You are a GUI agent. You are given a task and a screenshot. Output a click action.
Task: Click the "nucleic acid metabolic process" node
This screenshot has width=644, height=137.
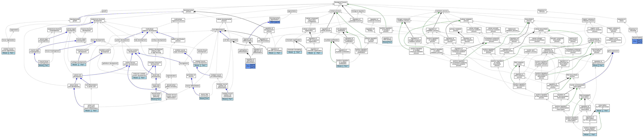tap(531, 51)
